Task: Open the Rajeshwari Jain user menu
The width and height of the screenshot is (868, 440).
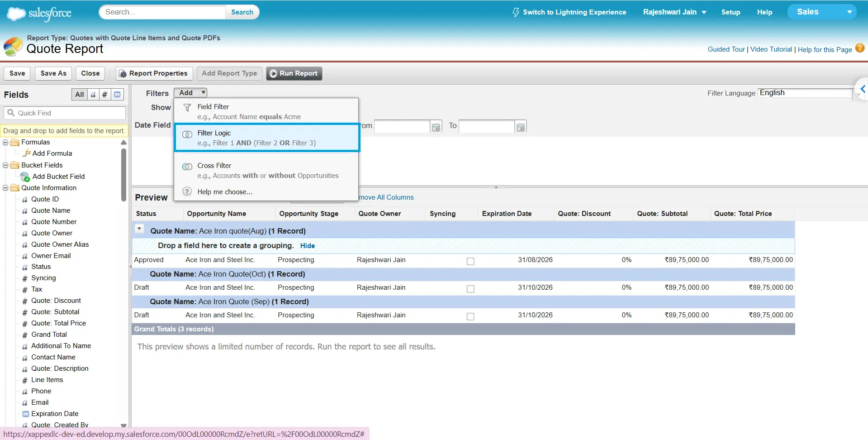Action: (674, 12)
